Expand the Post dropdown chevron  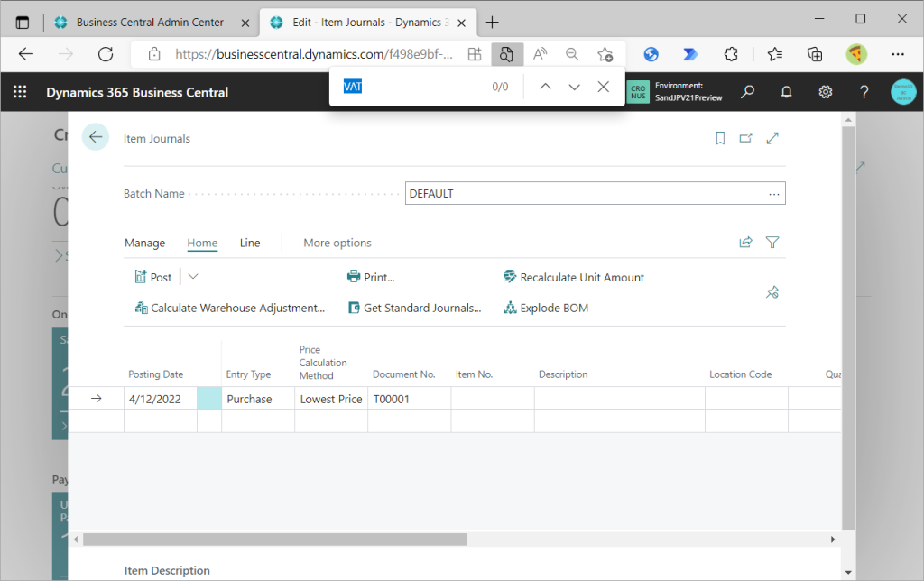click(193, 276)
